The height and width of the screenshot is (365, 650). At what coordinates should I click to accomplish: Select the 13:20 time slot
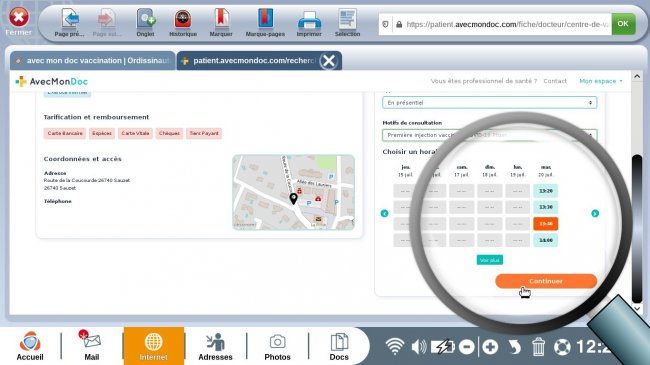(x=546, y=191)
